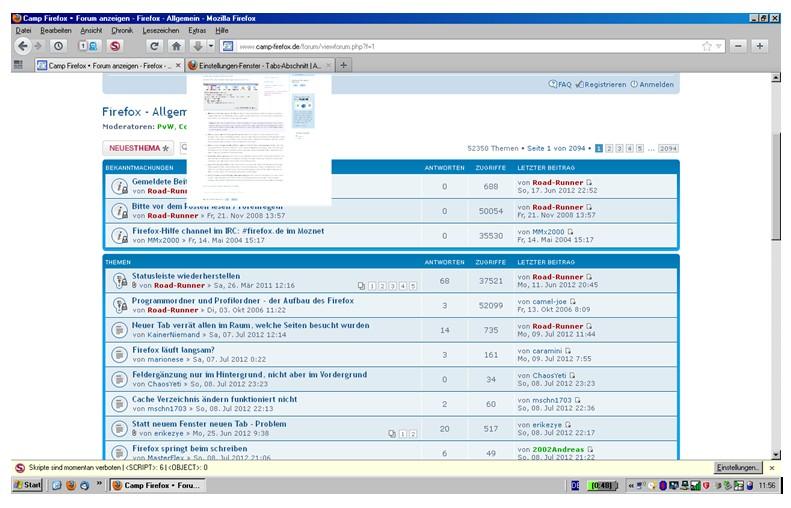Open user profile KainerNiemand
The width and height of the screenshot is (791, 508).
[174, 334]
